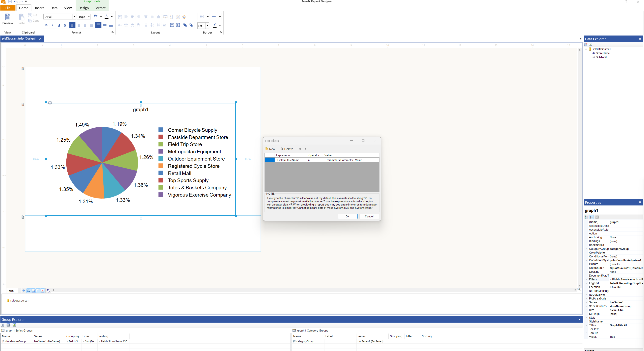The width and height of the screenshot is (644, 351).
Task: Switch to the Design graph tools tab
Action: click(x=84, y=8)
